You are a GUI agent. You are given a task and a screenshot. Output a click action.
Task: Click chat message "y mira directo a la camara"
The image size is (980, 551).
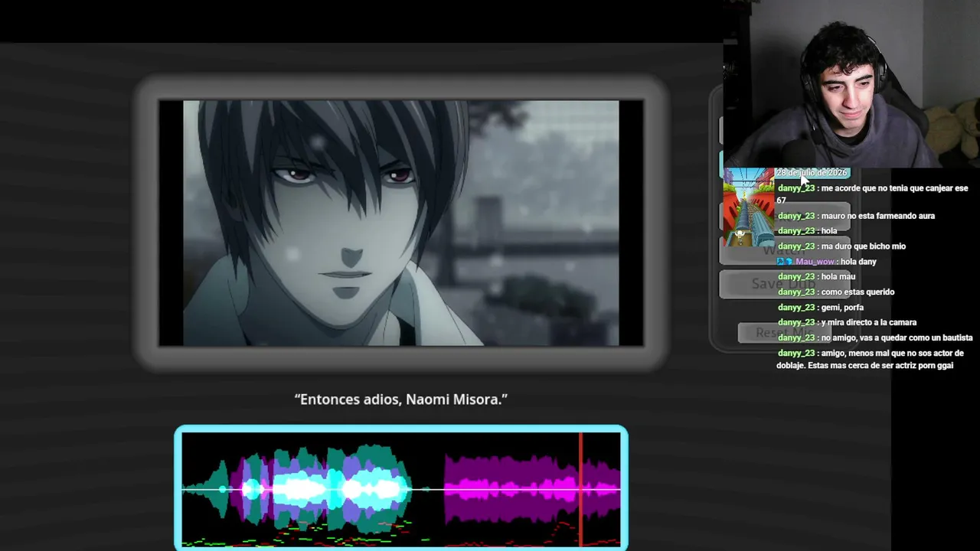[868, 323]
